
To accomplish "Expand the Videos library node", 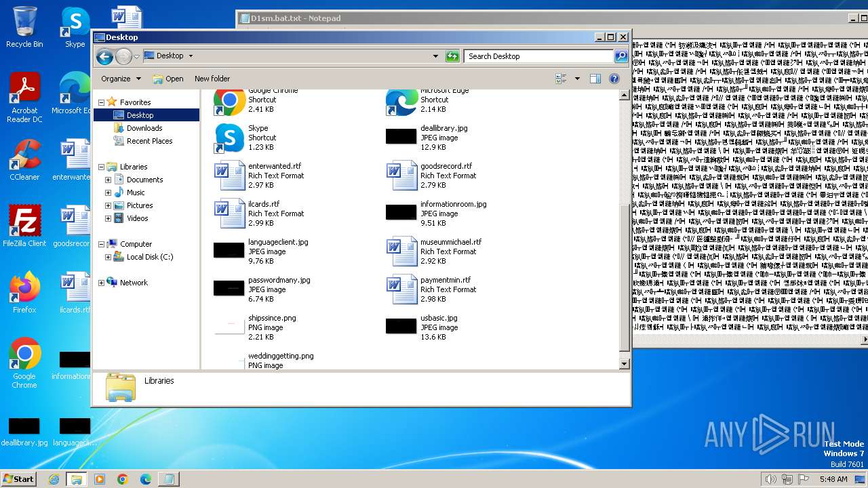I will click(x=108, y=218).
